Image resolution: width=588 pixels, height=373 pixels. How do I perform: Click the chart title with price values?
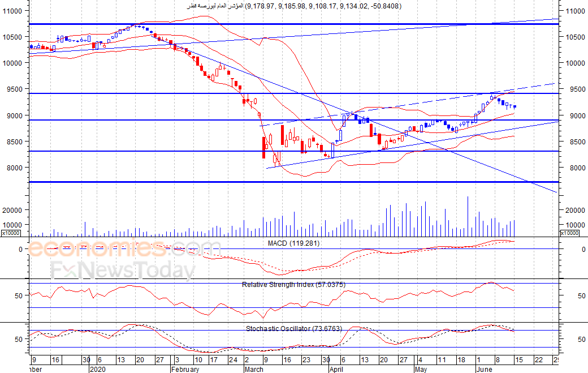(294, 6)
